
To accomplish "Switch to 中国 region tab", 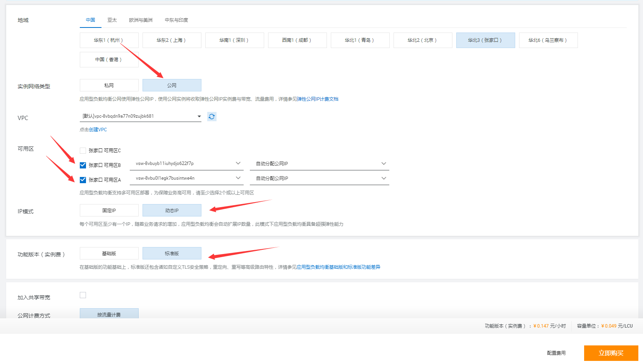I will 91,20.
